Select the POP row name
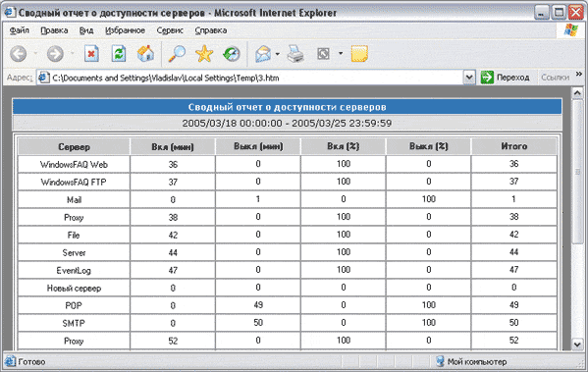 (74, 305)
